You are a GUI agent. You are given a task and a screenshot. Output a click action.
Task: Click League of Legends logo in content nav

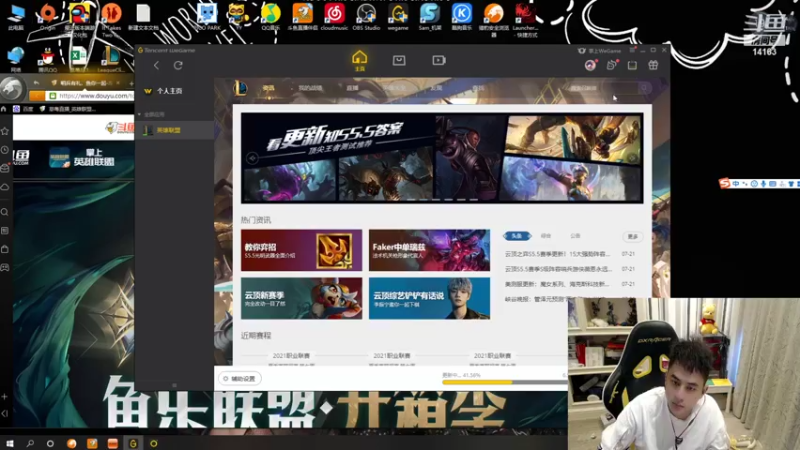click(x=240, y=88)
